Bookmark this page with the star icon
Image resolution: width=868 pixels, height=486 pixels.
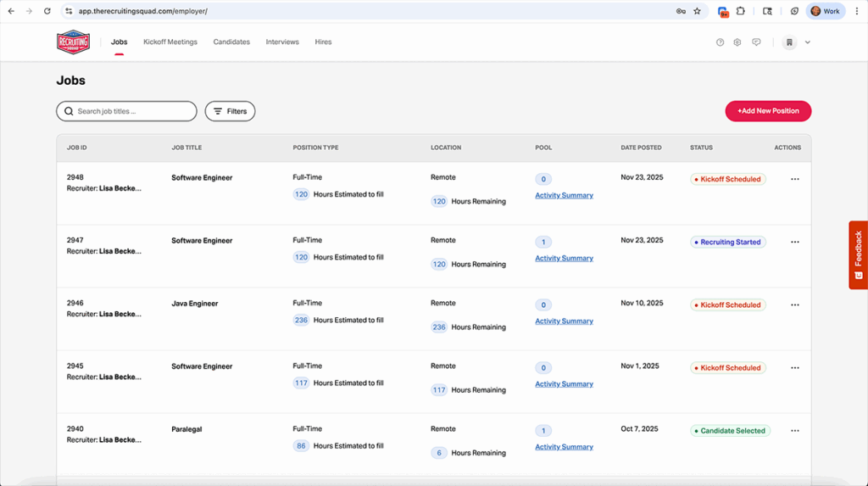coord(697,11)
